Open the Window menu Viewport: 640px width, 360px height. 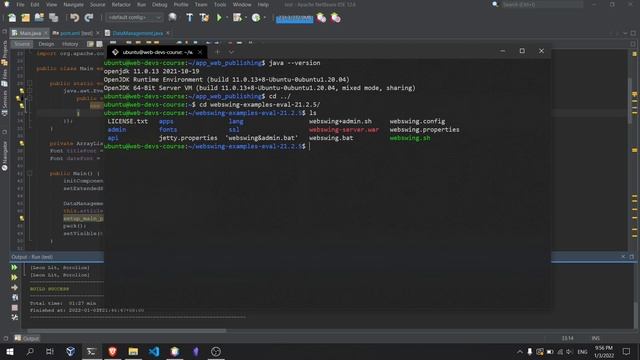pyautogui.click(x=242, y=4)
